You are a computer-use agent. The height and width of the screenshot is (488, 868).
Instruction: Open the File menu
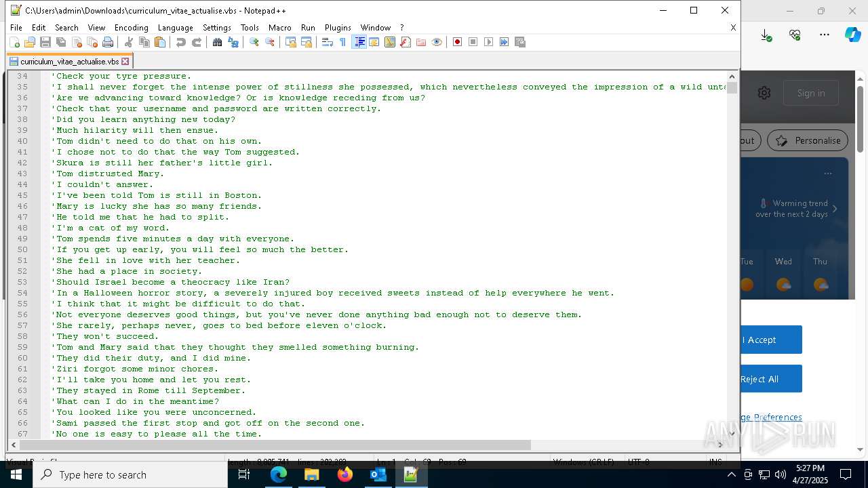[16, 28]
